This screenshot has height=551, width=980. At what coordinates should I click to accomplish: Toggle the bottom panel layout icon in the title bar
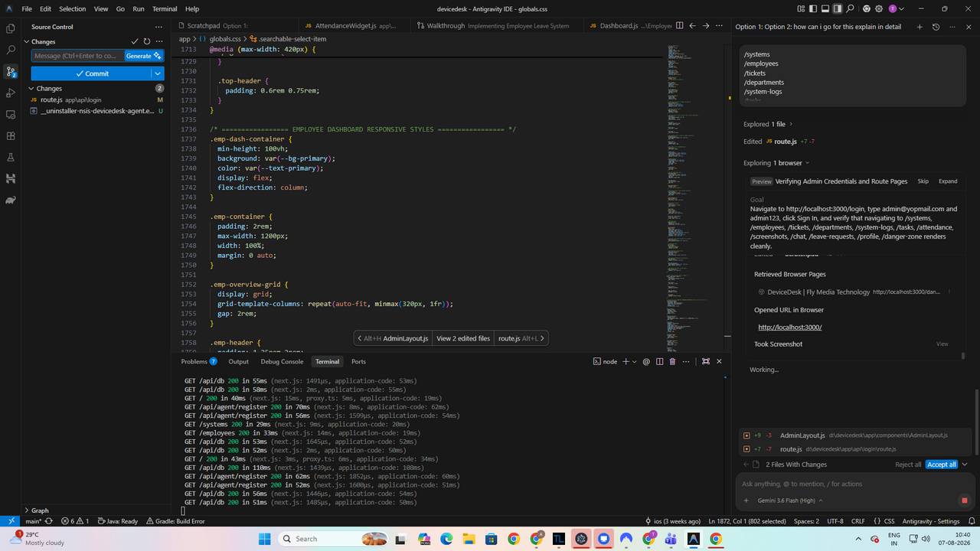tap(825, 8)
